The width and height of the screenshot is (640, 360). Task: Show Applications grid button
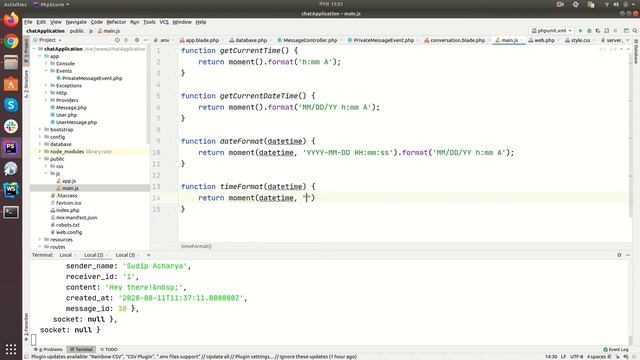click(x=11, y=349)
